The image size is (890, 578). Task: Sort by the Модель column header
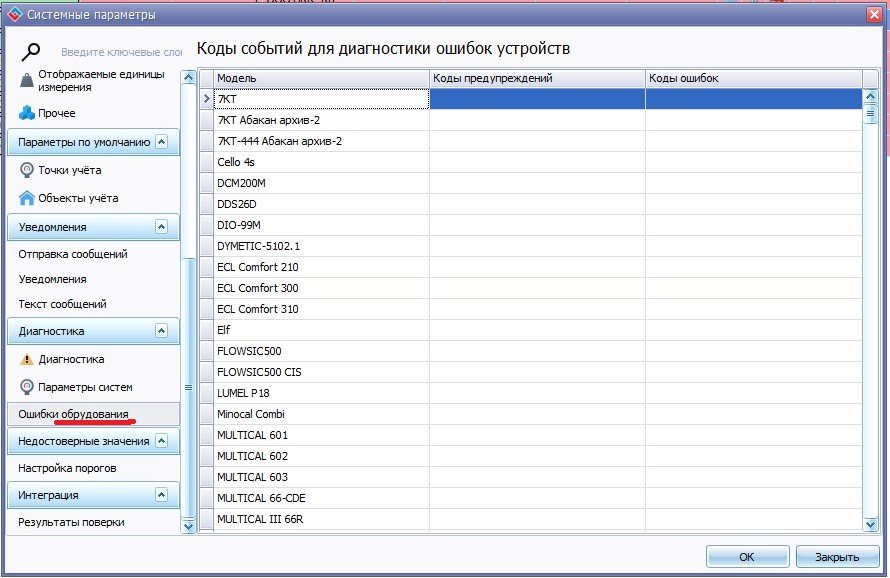(321, 78)
